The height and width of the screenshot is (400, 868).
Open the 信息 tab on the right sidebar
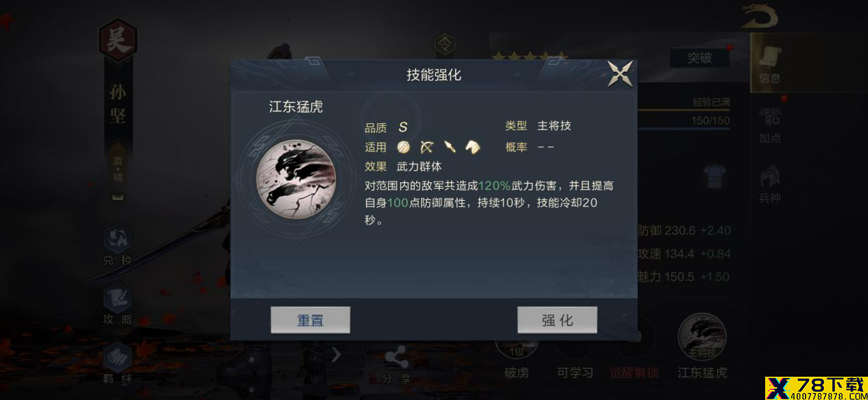[770, 64]
